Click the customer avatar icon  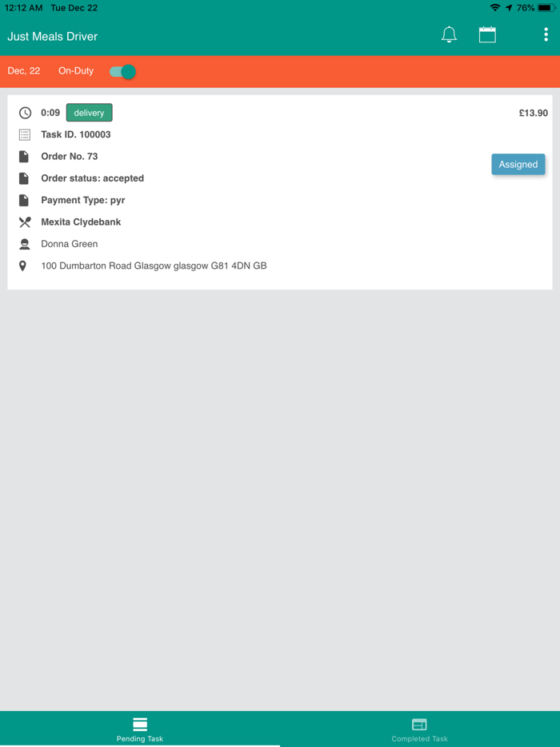[25, 244]
